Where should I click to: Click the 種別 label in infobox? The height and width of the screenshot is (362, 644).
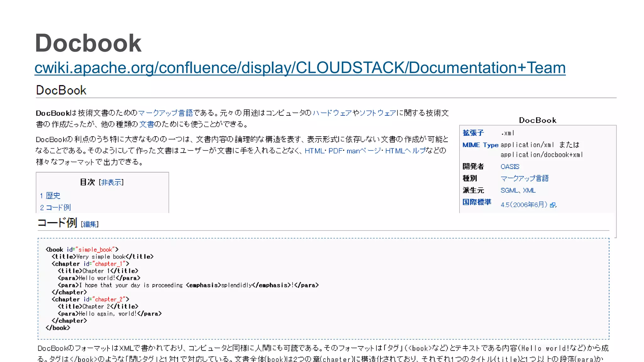click(x=469, y=178)
